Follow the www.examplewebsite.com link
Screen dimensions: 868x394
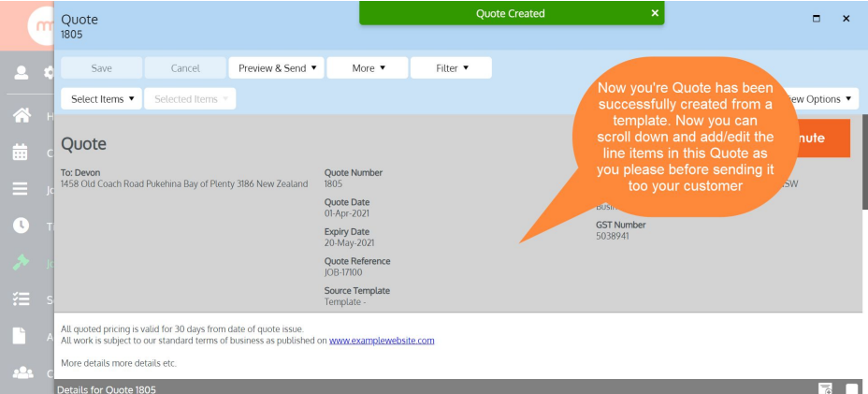(x=382, y=341)
